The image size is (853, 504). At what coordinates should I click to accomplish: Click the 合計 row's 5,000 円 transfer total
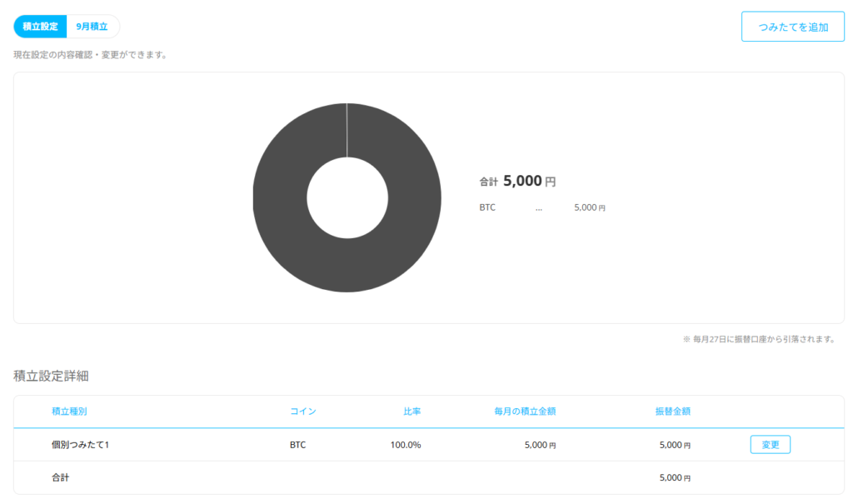coord(675,478)
